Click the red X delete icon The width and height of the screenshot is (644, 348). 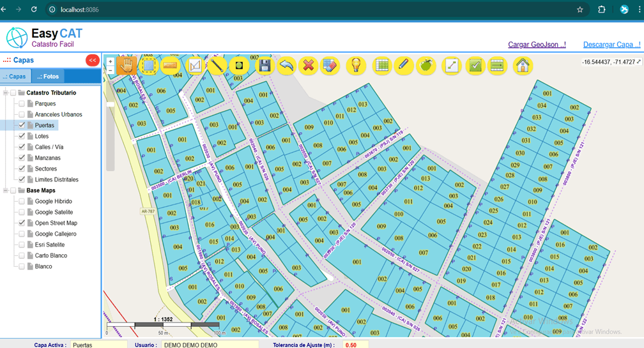[x=309, y=65]
